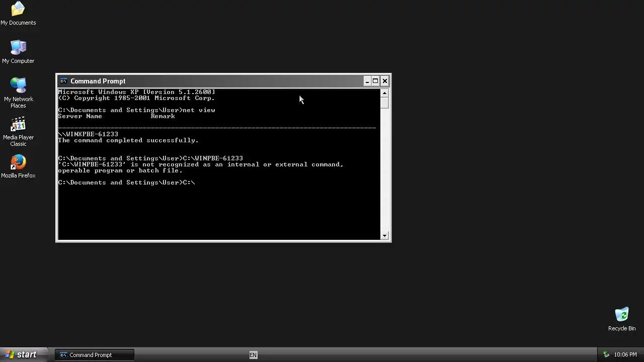Screen dimensions: 644x362
Task: Click the system tray network icon
Action: pos(606,354)
